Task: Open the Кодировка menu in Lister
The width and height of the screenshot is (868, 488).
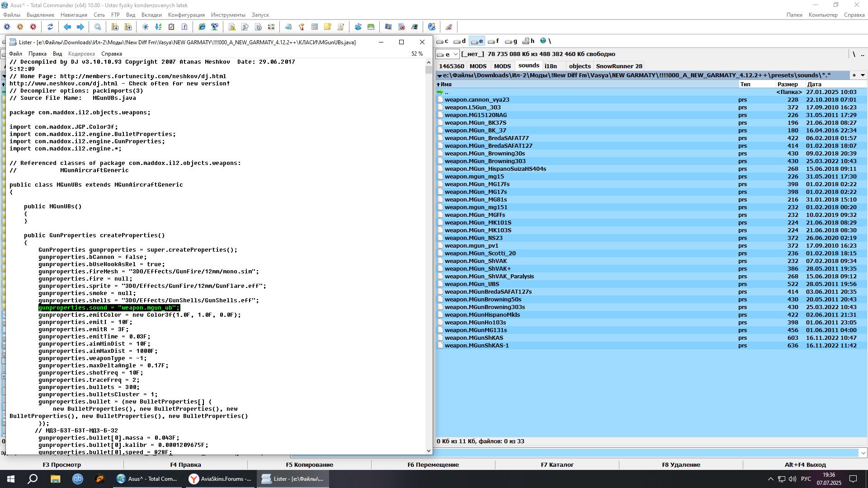Action: pyautogui.click(x=81, y=54)
